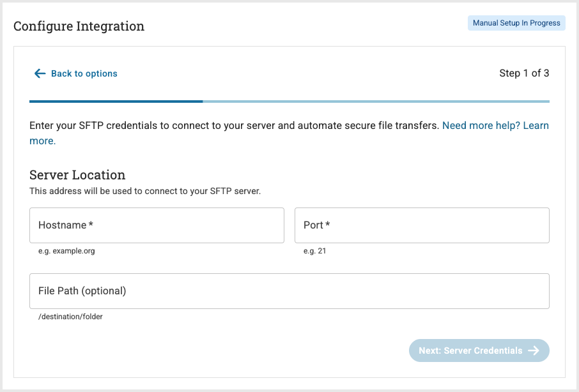Open the Need more help? Learn more link
Image resolution: width=579 pixels, height=392 pixels.
495,126
